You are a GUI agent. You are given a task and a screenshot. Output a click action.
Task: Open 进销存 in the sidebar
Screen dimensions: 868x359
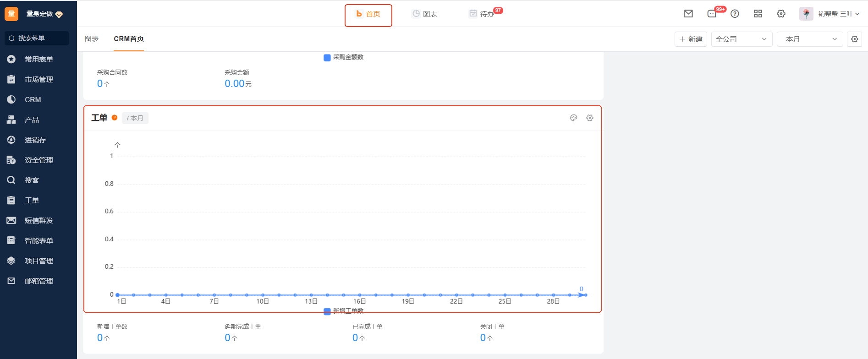(x=35, y=140)
